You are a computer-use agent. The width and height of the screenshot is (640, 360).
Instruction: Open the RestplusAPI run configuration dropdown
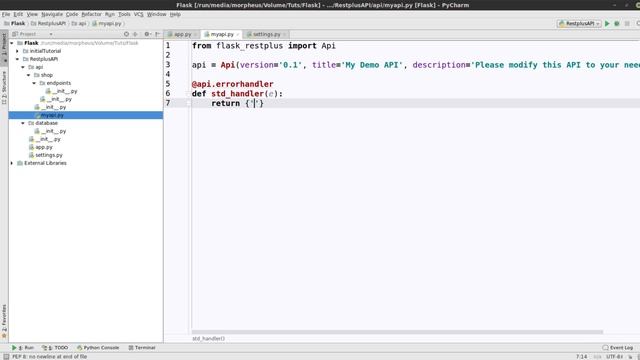(579, 24)
